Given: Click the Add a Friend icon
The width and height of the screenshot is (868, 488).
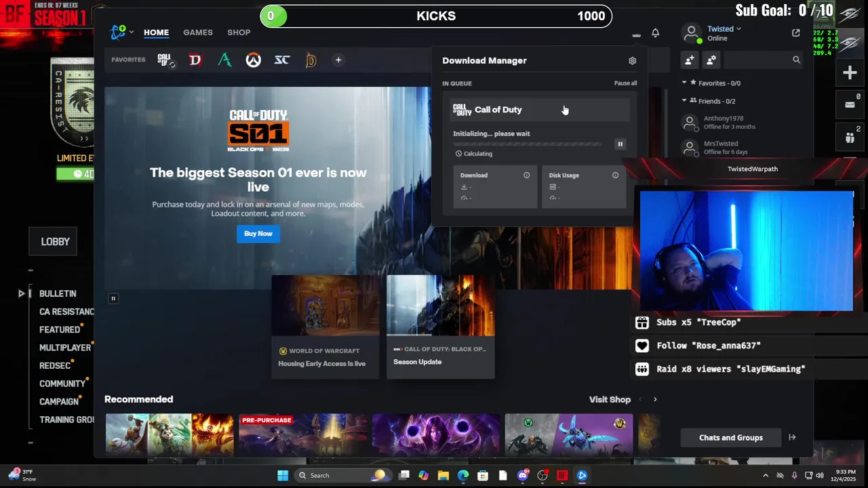Looking at the screenshot, I should [689, 60].
